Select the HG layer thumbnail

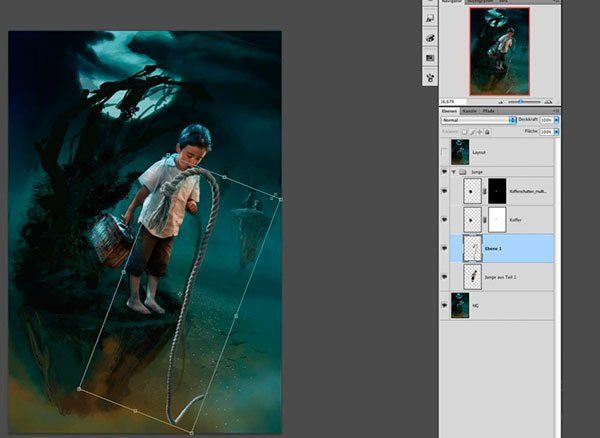pyautogui.click(x=460, y=306)
